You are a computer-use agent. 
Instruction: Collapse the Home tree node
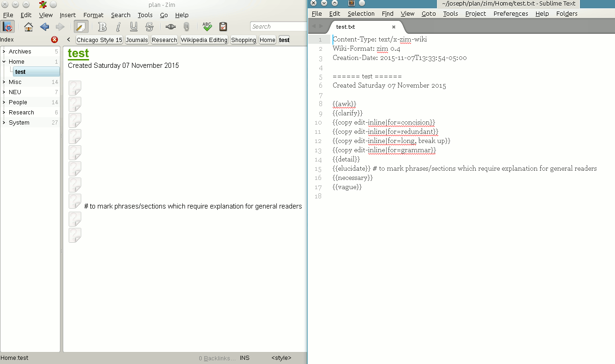(4, 61)
